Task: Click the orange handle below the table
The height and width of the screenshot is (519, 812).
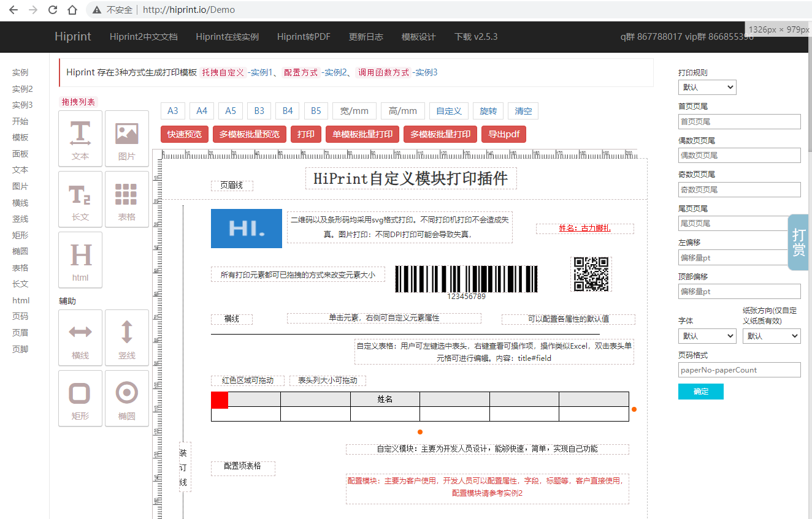Action: (420, 432)
